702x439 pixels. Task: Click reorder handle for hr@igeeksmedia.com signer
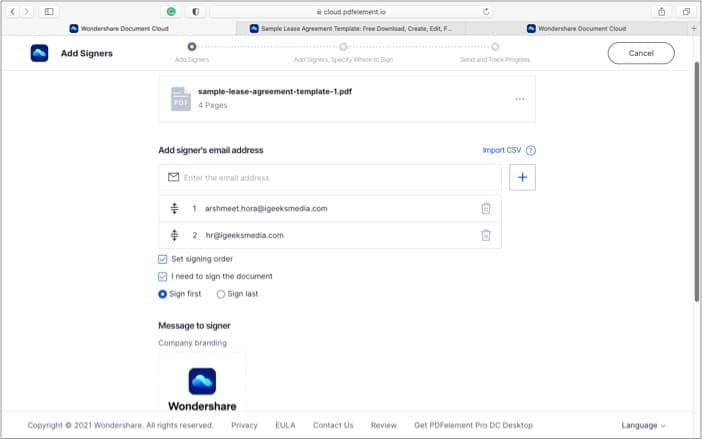174,235
